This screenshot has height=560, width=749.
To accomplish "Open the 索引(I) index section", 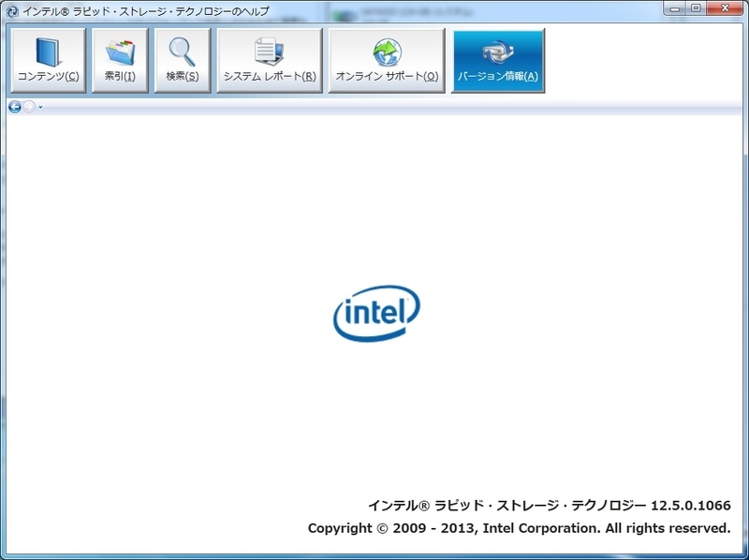I will pos(120,60).
